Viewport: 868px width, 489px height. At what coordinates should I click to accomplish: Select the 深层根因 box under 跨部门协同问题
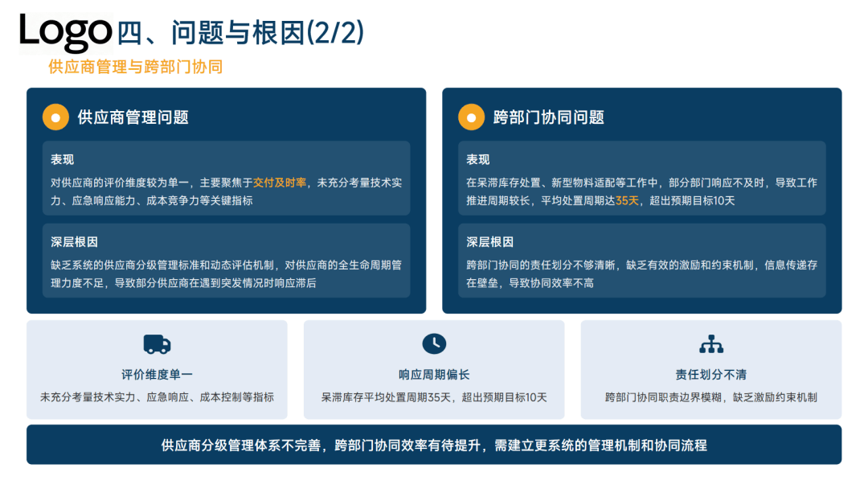641,261
